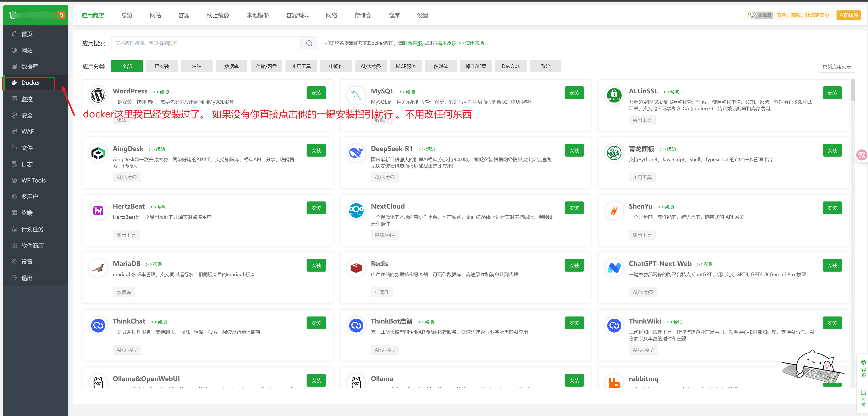The width and height of the screenshot is (868, 416).
Task: Click the HertzBeat app icon
Action: 98,210
